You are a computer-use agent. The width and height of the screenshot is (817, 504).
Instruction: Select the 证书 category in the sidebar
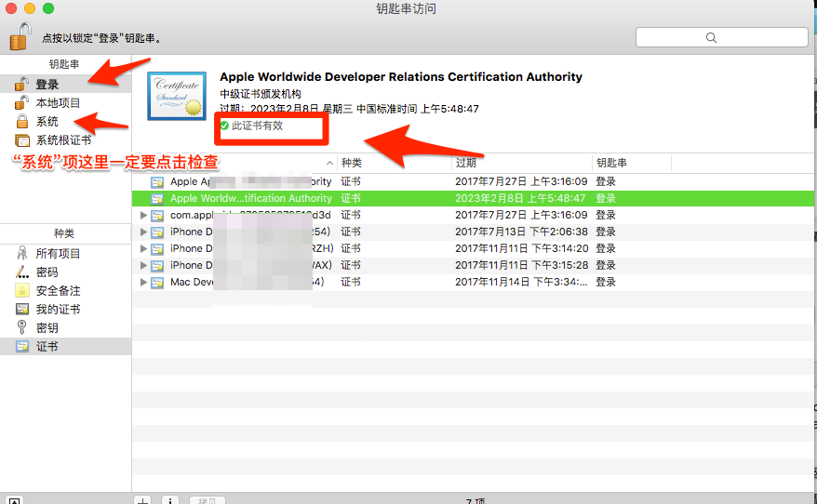(66, 347)
